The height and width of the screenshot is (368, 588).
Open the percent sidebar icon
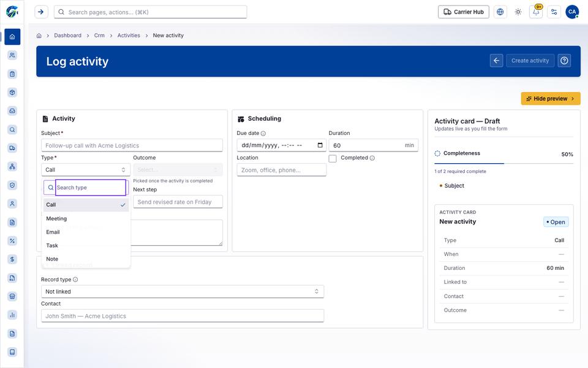[x=12, y=240]
